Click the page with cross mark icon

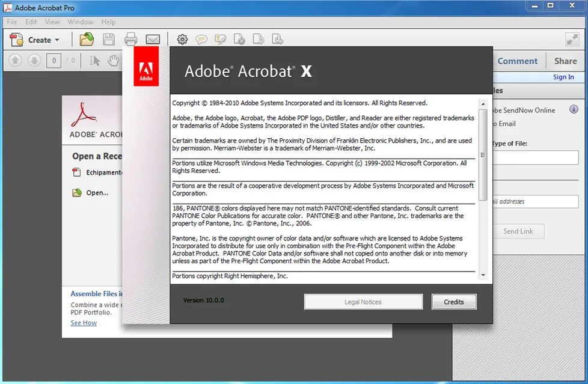(x=239, y=39)
